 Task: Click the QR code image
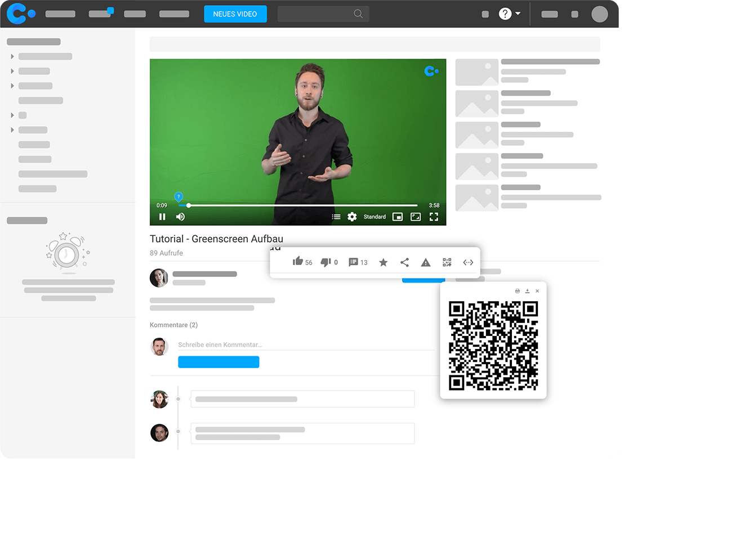pyautogui.click(x=493, y=346)
